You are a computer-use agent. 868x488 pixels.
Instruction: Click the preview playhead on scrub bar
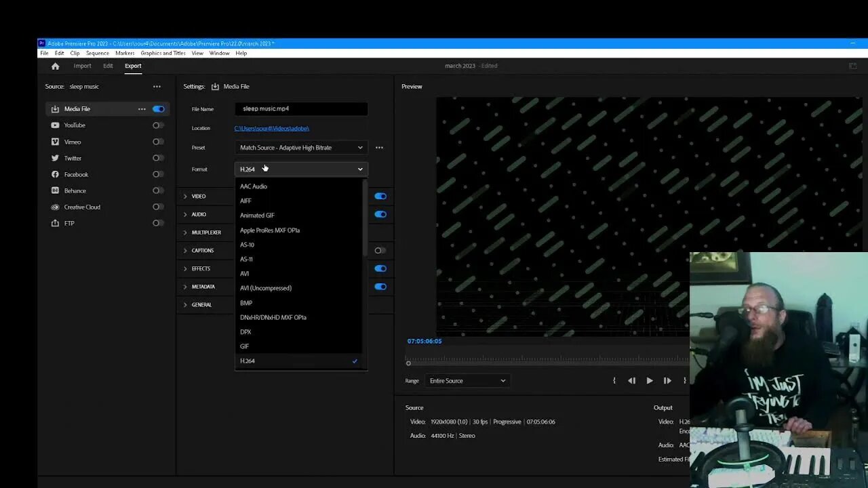pyautogui.click(x=408, y=363)
